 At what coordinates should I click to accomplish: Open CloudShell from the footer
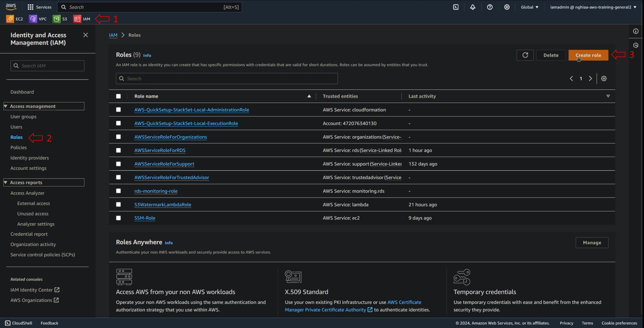click(19, 323)
